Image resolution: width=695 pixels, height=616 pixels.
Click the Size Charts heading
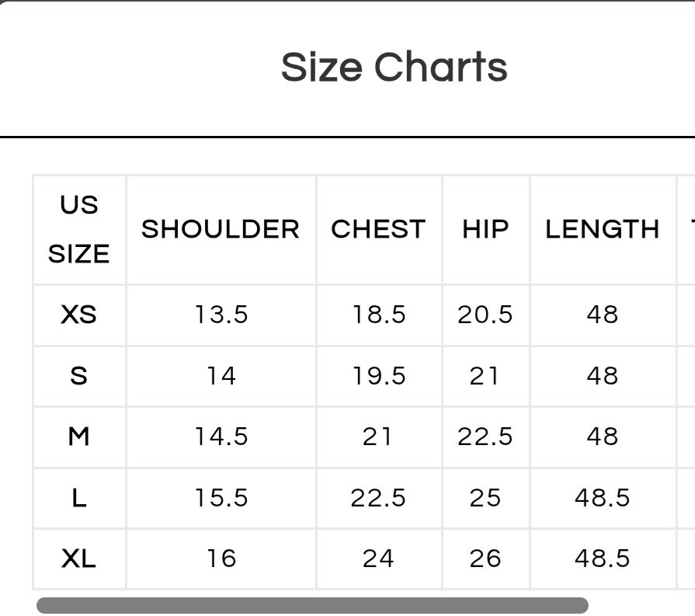[x=394, y=67]
